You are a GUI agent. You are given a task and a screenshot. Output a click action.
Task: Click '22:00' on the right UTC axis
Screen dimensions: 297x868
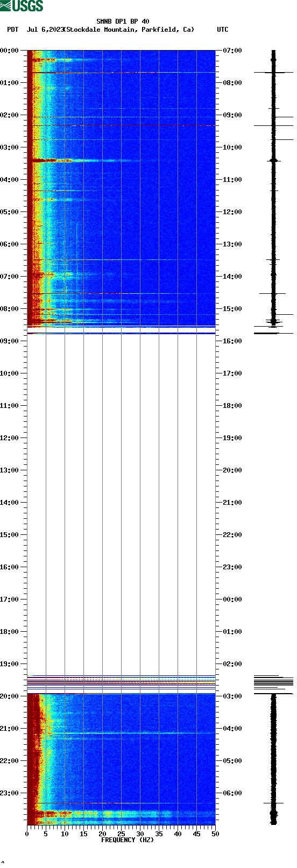click(232, 535)
